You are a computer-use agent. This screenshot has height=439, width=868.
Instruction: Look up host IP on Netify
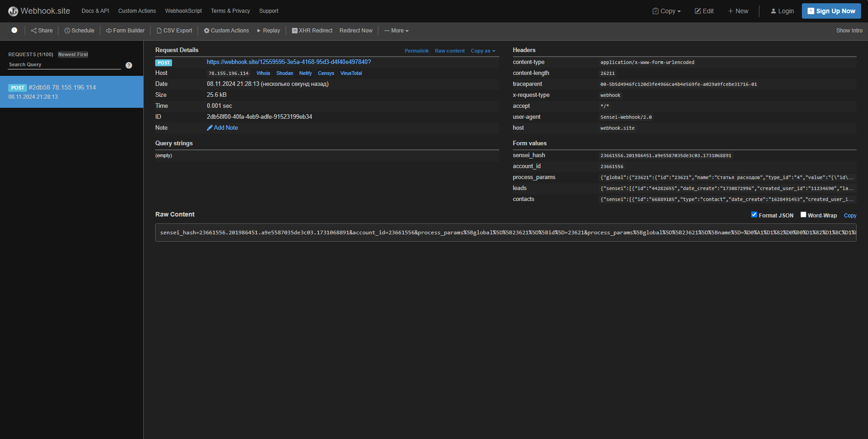point(305,73)
